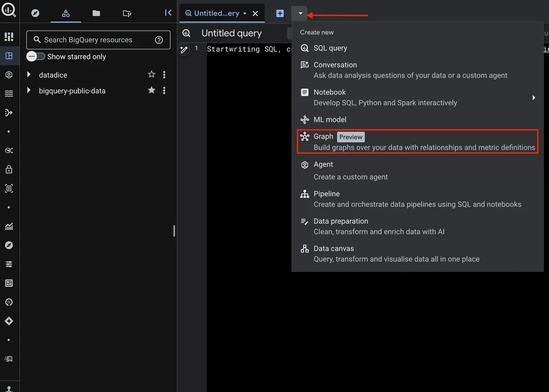
Task: Open the table grid icon in left rail
Action: [9, 283]
